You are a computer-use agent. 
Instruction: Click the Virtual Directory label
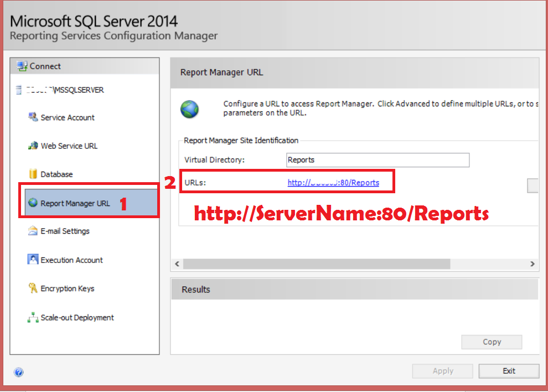click(x=215, y=160)
